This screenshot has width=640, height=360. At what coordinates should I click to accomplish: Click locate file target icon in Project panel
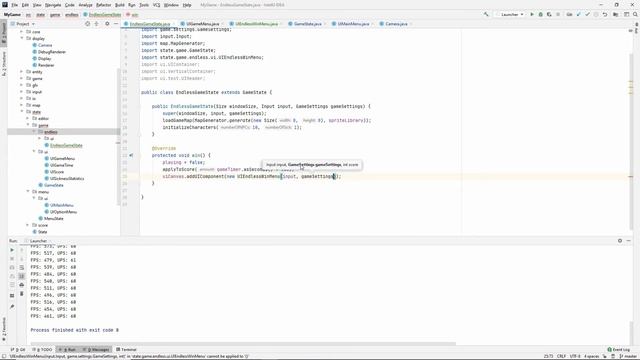87,24
